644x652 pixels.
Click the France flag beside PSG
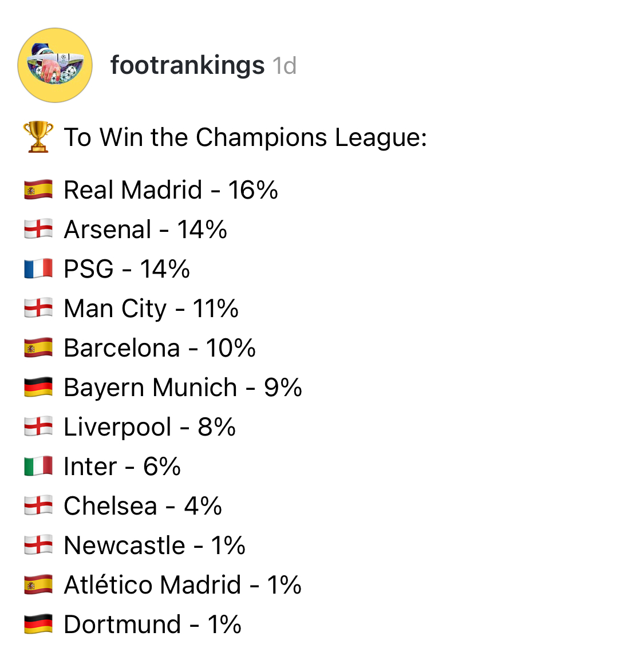pyautogui.click(x=38, y=268)
